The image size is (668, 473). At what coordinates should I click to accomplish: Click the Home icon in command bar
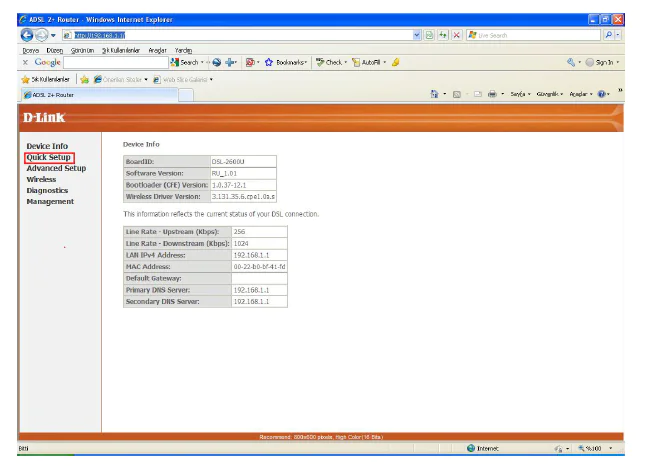pyautogui.click(x=434, y=94)
